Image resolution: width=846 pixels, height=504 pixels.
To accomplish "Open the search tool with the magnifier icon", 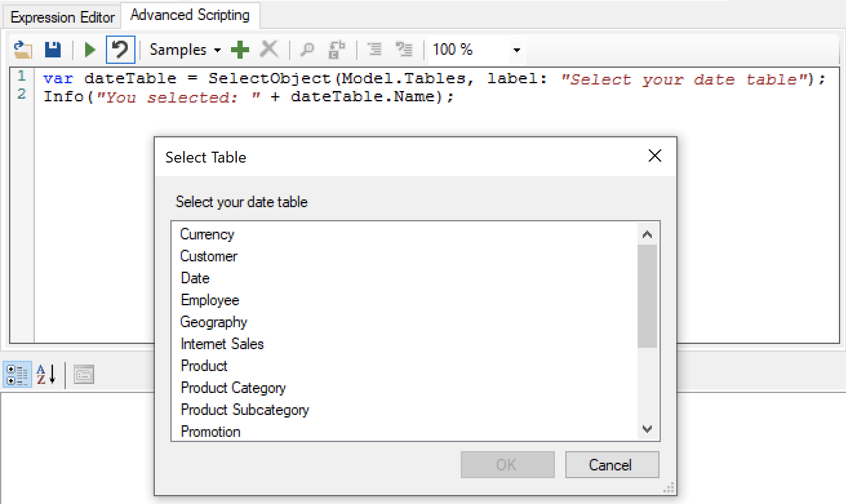I will (308, 49).
